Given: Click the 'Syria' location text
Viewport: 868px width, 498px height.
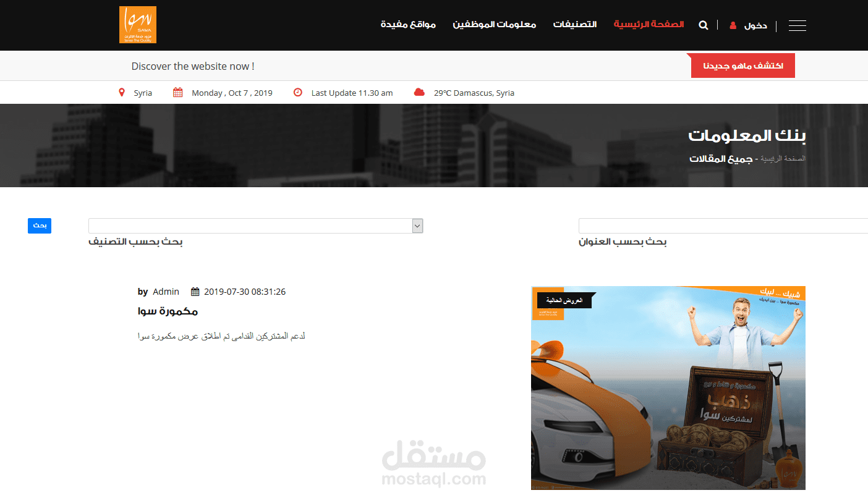Looking at the screenshot, I should pos(143,93).
